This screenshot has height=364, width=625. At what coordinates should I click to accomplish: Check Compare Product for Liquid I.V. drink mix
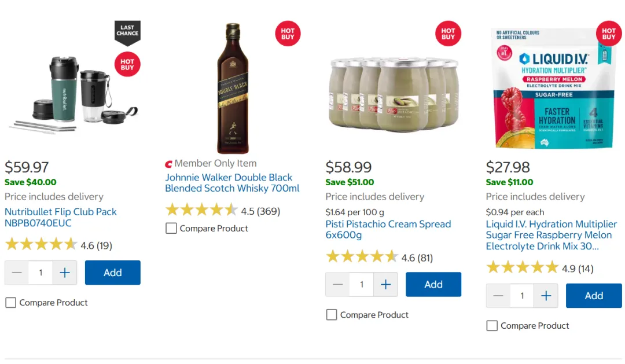point(492,326)
